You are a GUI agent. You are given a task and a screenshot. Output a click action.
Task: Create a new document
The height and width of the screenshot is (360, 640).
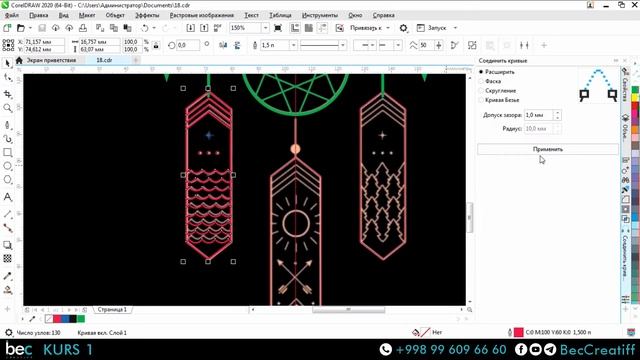point(7,28)
